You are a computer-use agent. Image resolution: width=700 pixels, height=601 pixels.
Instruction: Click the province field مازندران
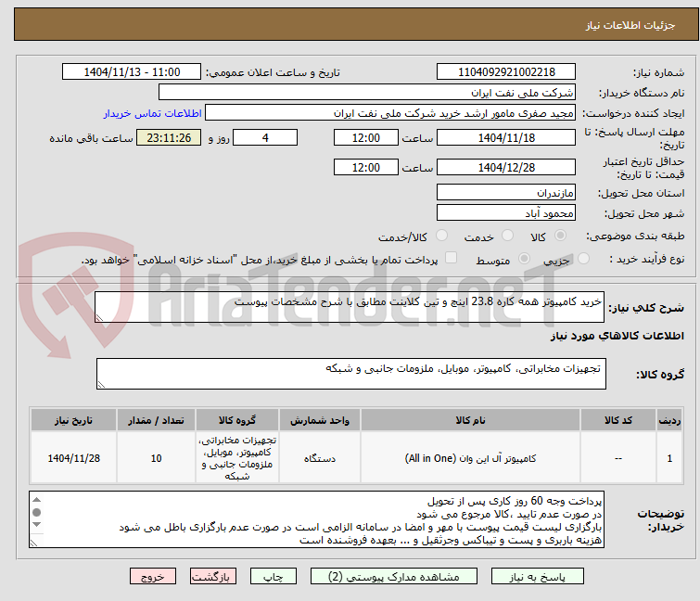[506, 192]
